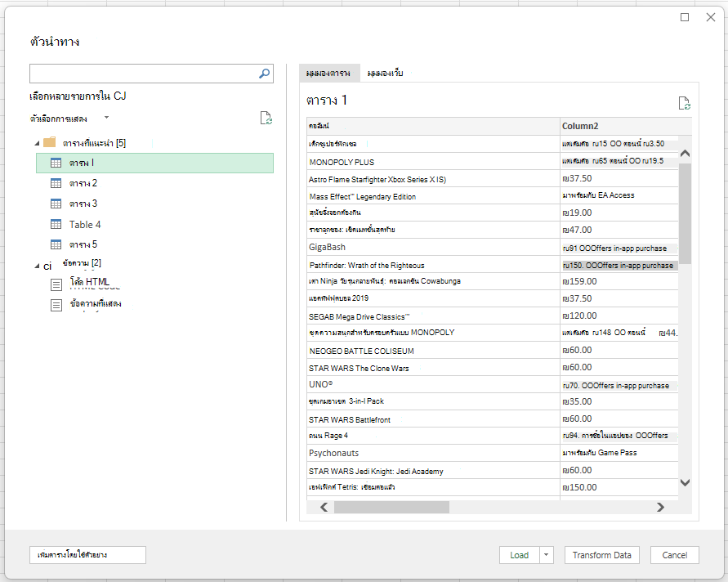The image size is (728, 582).
Task: Click the EA Access cell
Action: [619, 195]
